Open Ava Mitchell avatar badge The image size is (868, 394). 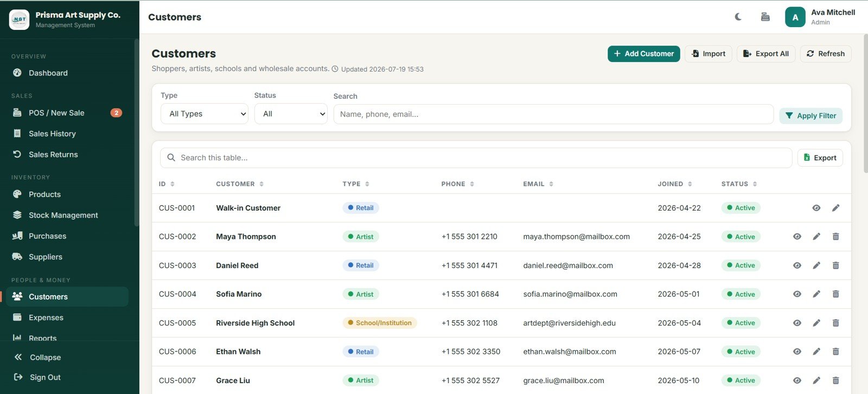click(x=795, y=17)
